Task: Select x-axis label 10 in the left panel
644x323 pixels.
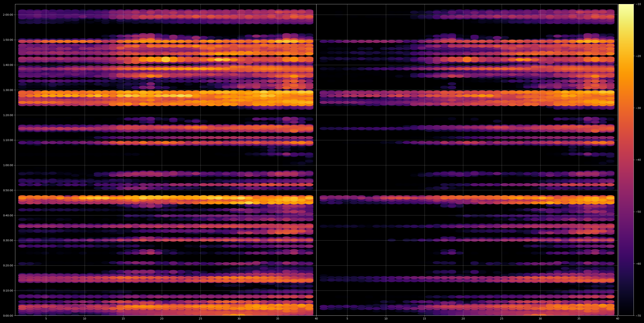Action: coord(84,319)
